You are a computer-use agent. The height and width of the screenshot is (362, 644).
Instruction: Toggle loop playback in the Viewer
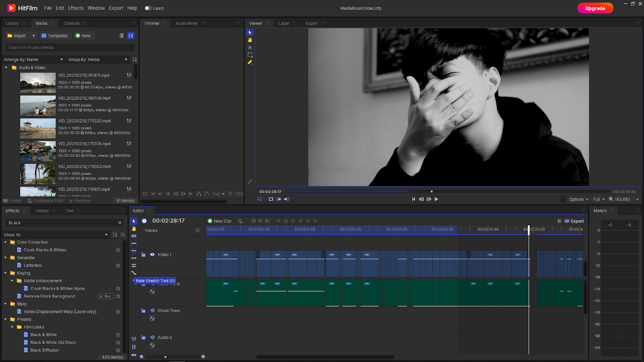[271, 199]
